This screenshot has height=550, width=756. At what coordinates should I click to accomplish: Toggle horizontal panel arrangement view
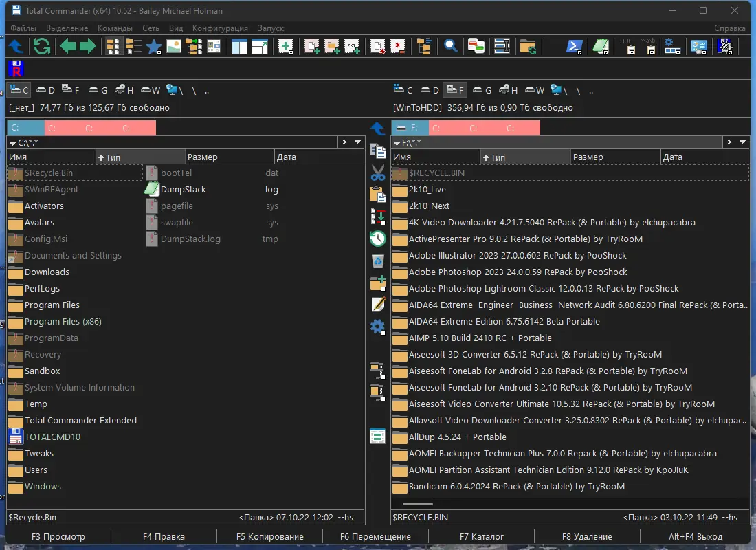pyautogui.click(x=259, y=46)
